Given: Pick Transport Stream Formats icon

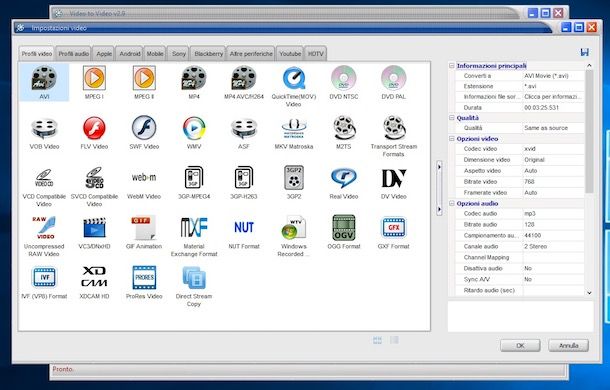Looking at the screenshot, I should click(394, 128).
